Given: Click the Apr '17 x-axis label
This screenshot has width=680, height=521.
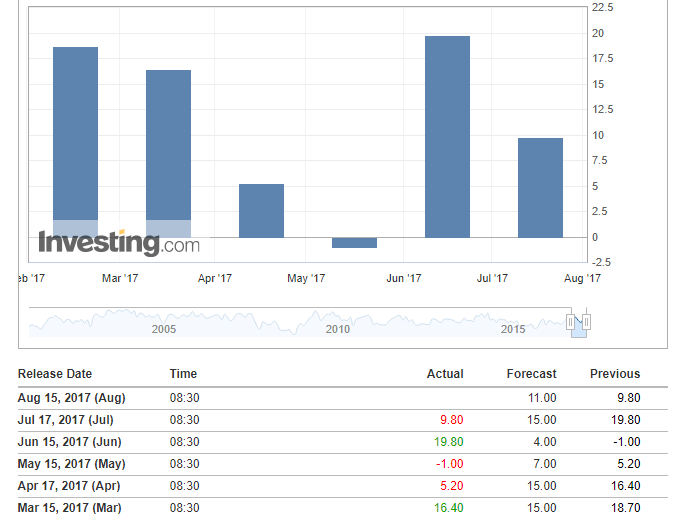Looking at the screenshot, I should [x=215, y=278].
